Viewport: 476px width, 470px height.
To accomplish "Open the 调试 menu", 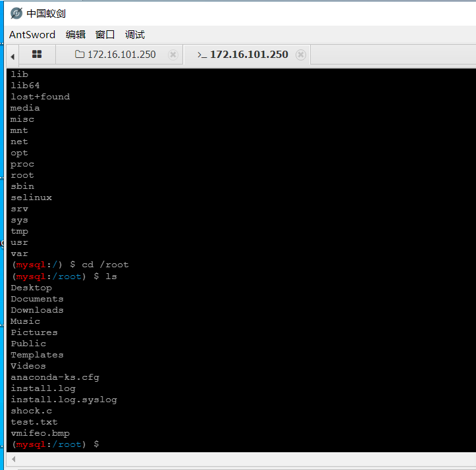I will tap(135, 35).
